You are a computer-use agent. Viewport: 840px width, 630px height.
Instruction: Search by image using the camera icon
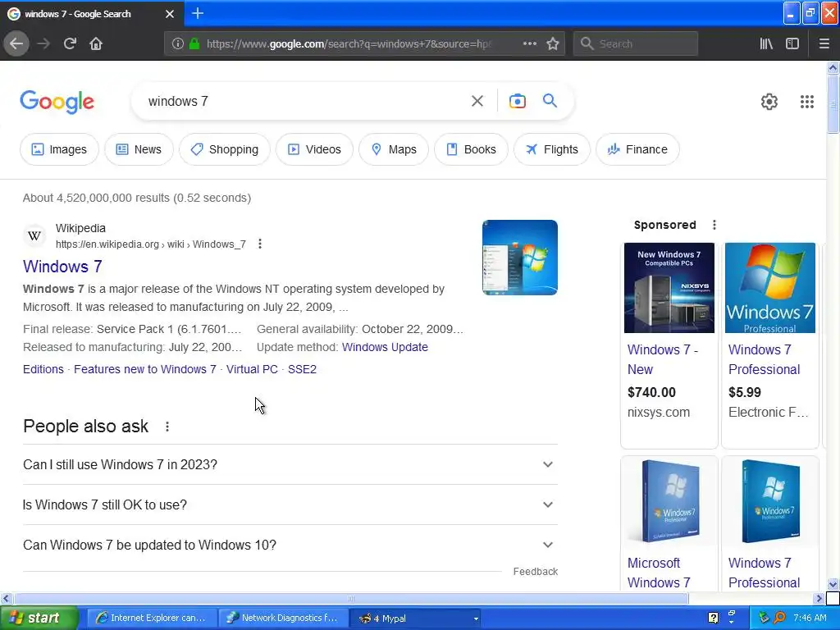(517, 101)
